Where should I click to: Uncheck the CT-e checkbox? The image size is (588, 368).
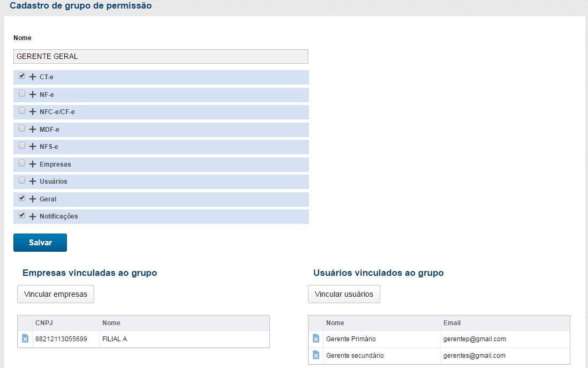pos(22,76)
